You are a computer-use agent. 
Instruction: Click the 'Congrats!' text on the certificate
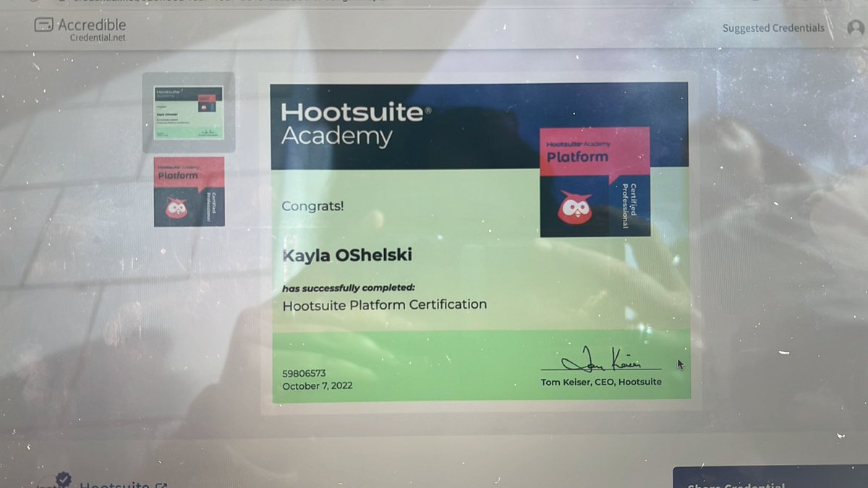[312, 207]
